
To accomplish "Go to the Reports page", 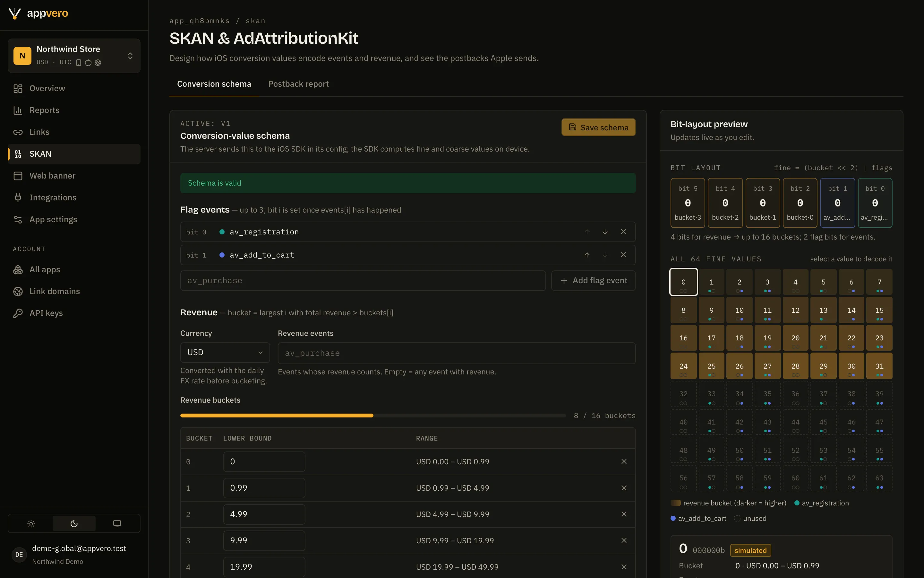I will (x=74, y=110).
